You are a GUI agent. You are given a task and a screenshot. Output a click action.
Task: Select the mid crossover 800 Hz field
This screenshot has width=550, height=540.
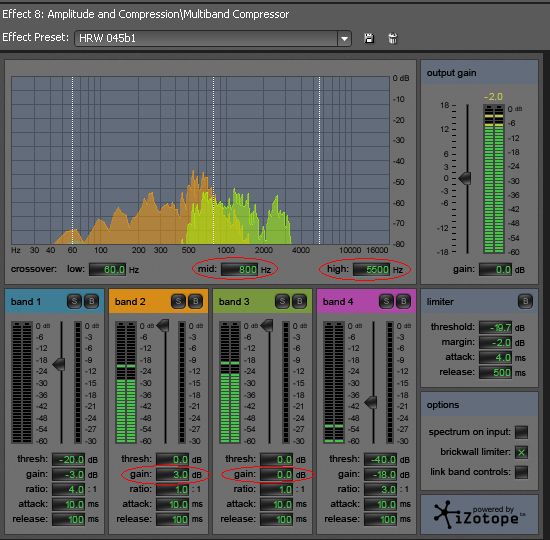[x=239, y=269]
